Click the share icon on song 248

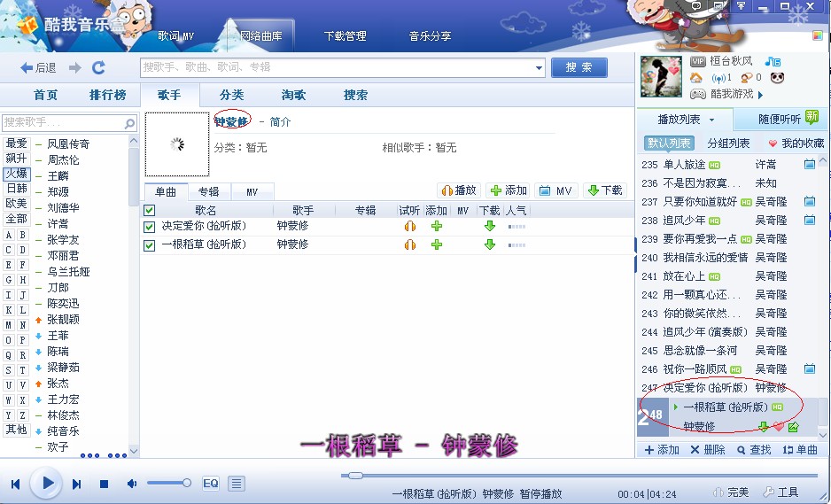point(794,427)
